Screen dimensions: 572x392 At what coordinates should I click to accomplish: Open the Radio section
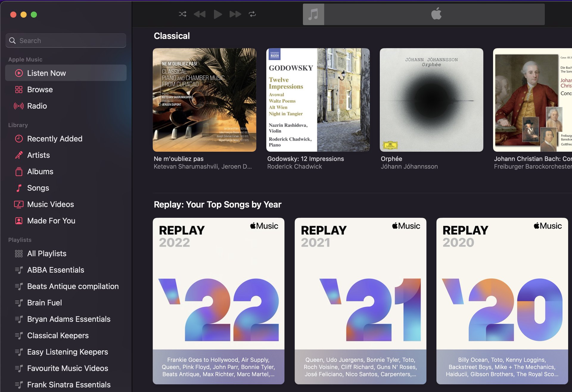point(37,106)
